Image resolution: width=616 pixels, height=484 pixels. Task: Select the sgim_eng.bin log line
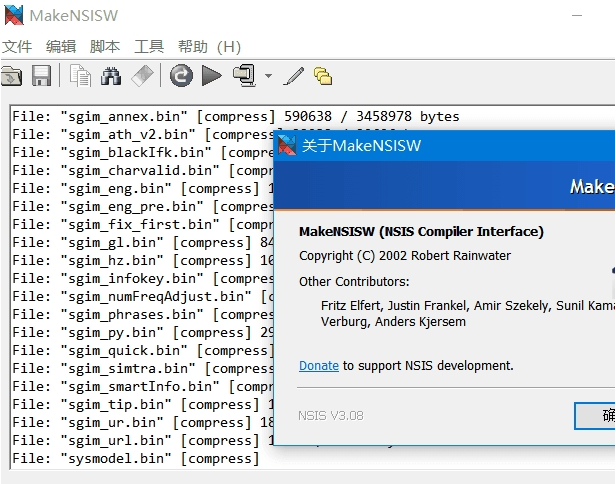coord(143,189)
